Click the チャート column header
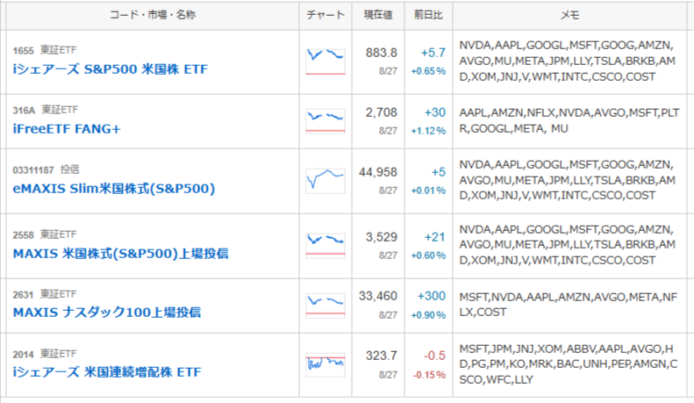The image size is (694, 403). coord(325,15)
